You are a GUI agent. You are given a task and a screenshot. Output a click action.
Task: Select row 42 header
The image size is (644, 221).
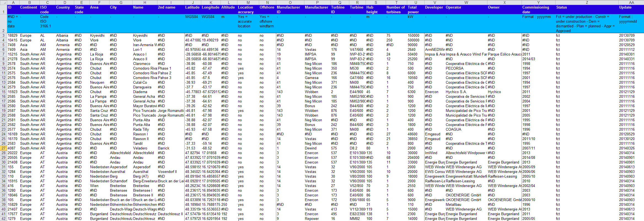4,219
